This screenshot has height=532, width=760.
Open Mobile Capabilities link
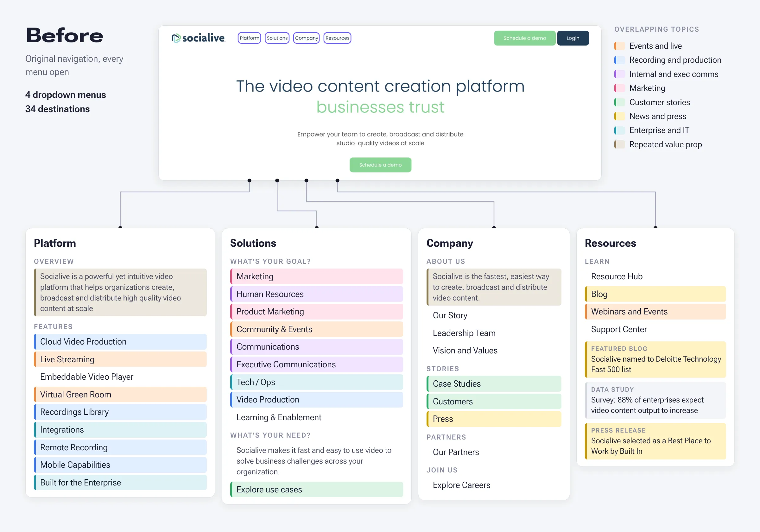pos(120,465)
